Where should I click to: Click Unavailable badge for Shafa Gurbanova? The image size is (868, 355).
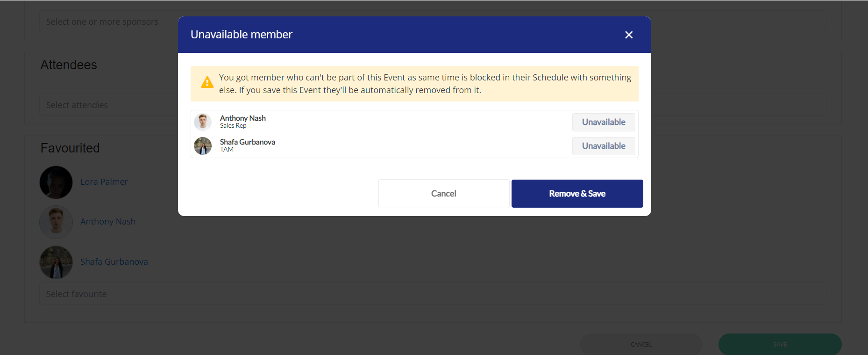click(604, 146)
